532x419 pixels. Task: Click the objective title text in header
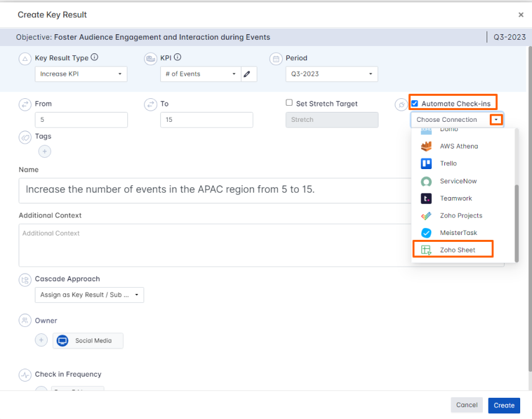click(162, 37)
